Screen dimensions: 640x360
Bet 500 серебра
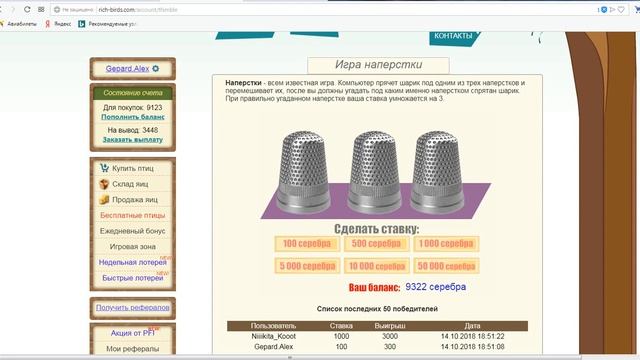coord(376,244)
